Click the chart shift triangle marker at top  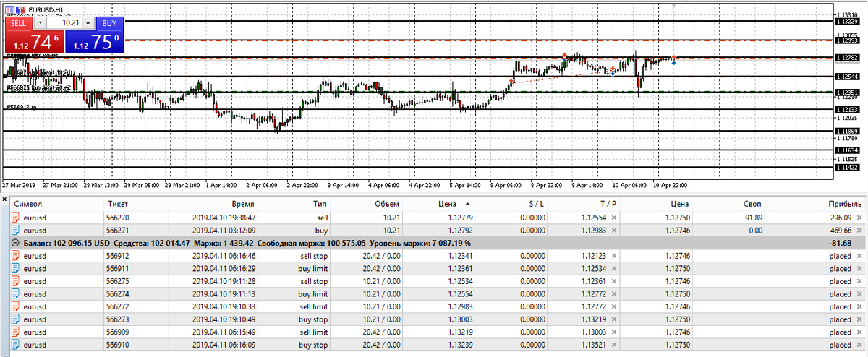click(x=676, y=5)
